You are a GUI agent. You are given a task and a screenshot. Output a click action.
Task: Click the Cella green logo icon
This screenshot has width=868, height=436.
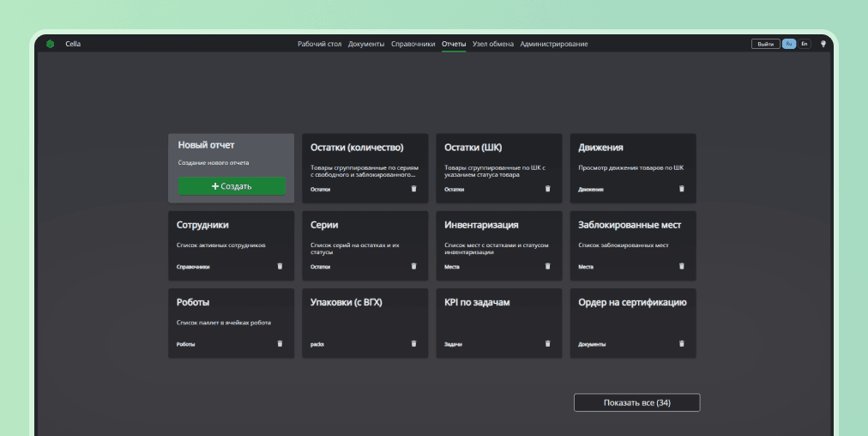(x=51, y=44)
